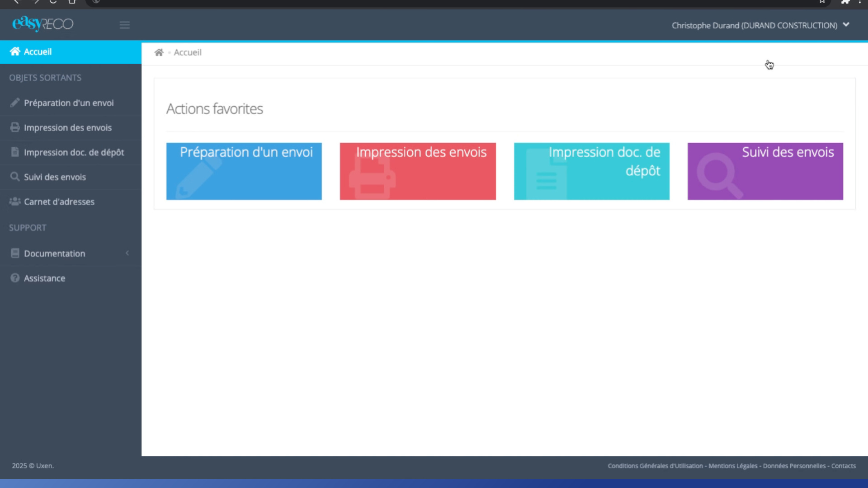Click the printer icon beside Impression des envois
Screen dimensions: 868x488
click(15, 127)
